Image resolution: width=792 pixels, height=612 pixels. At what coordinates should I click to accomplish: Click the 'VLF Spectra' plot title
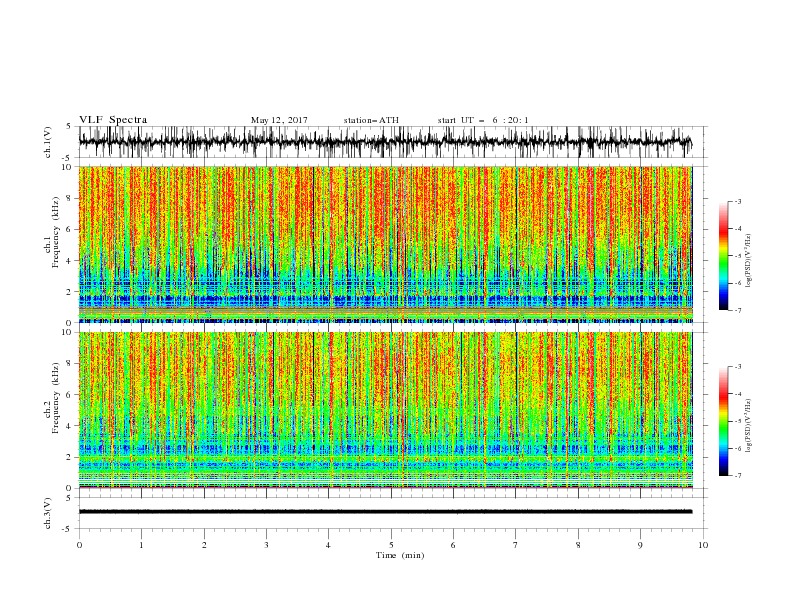tap(113, 120)
